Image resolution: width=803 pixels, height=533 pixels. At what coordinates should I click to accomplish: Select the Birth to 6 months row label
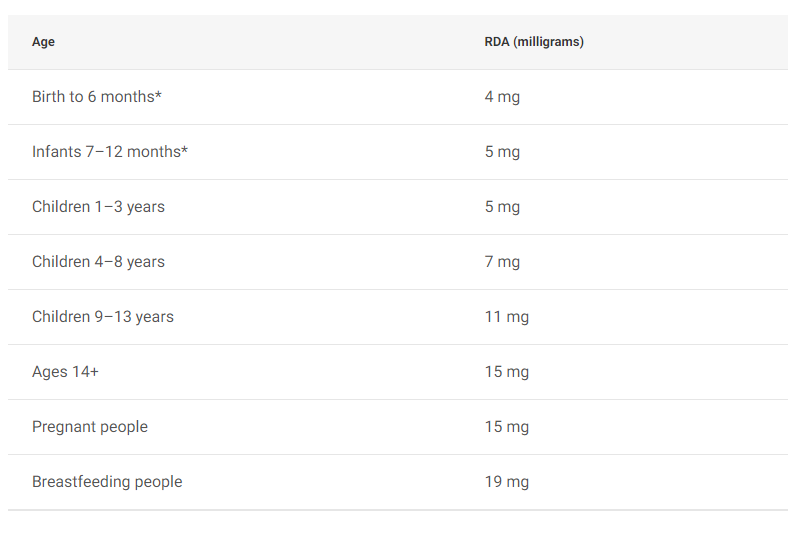pos(97,97)
